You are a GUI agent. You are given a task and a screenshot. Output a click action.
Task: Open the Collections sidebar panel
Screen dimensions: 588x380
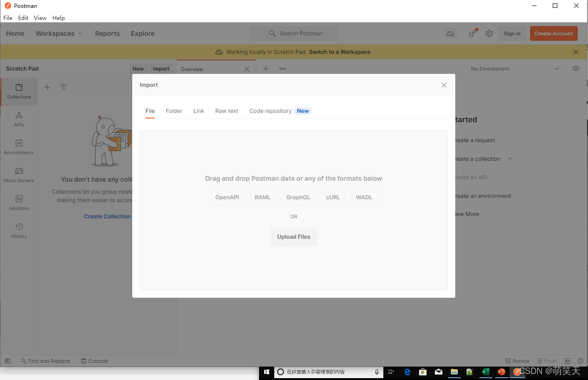(x=19, y=92)
